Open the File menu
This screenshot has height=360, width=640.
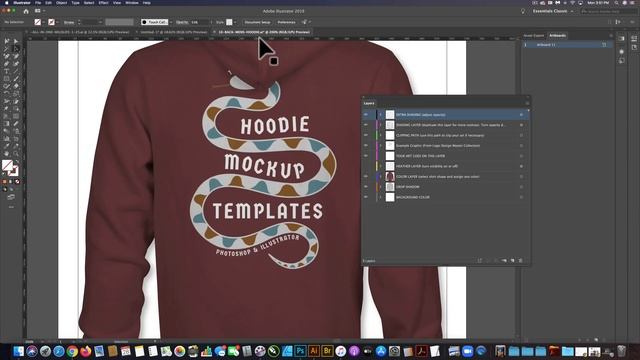(38, 2)
